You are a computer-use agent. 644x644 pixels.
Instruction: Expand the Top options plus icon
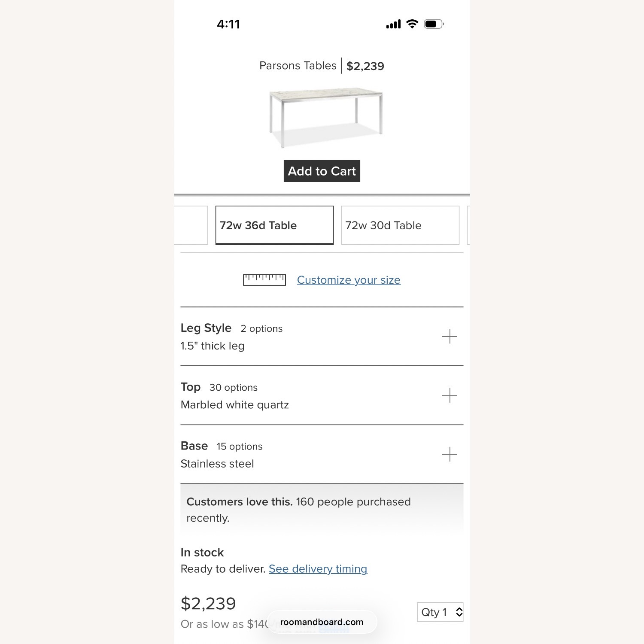pos(449,395)
